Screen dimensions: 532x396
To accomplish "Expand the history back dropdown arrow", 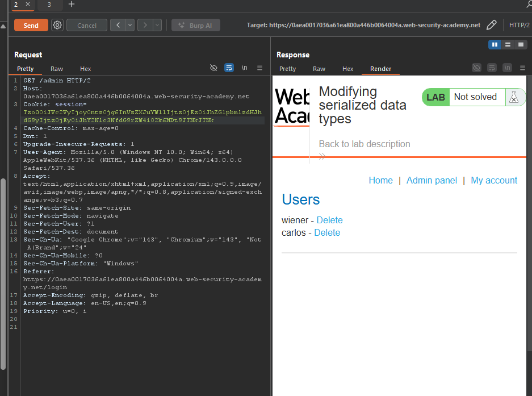I will point(130,25).
